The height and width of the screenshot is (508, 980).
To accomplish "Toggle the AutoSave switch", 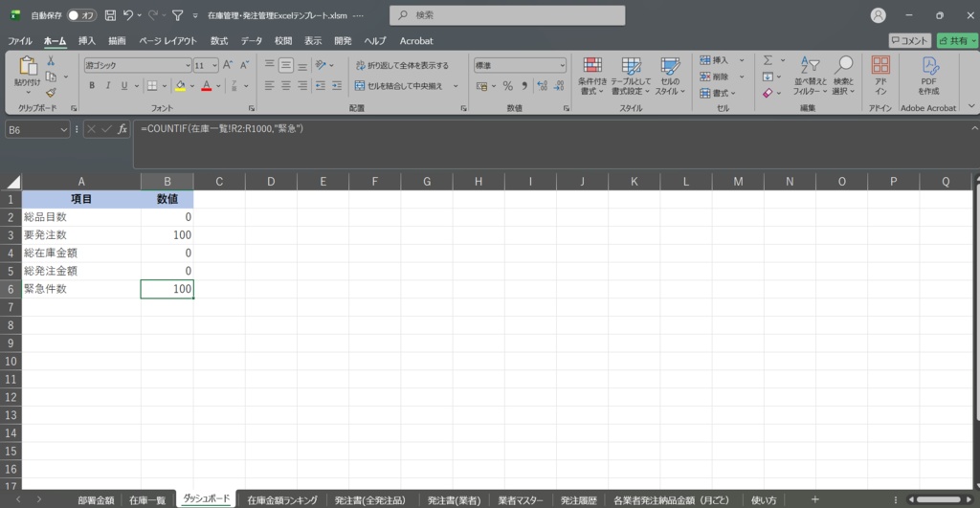I will tap(82, 15).
